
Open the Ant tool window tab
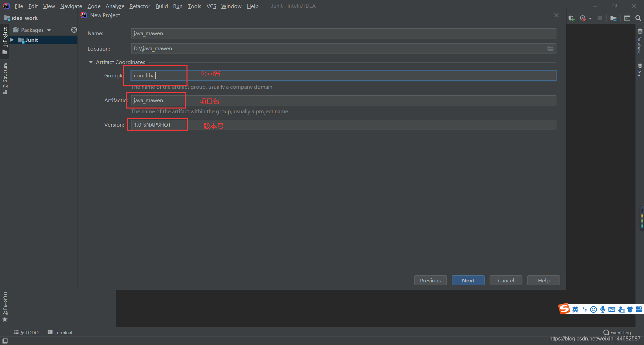(639, 70)
